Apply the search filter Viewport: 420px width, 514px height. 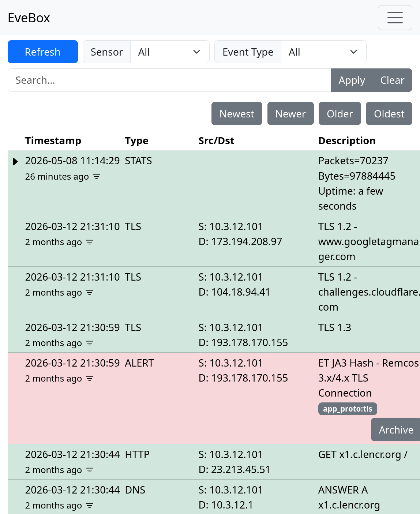tap(352, 80)
